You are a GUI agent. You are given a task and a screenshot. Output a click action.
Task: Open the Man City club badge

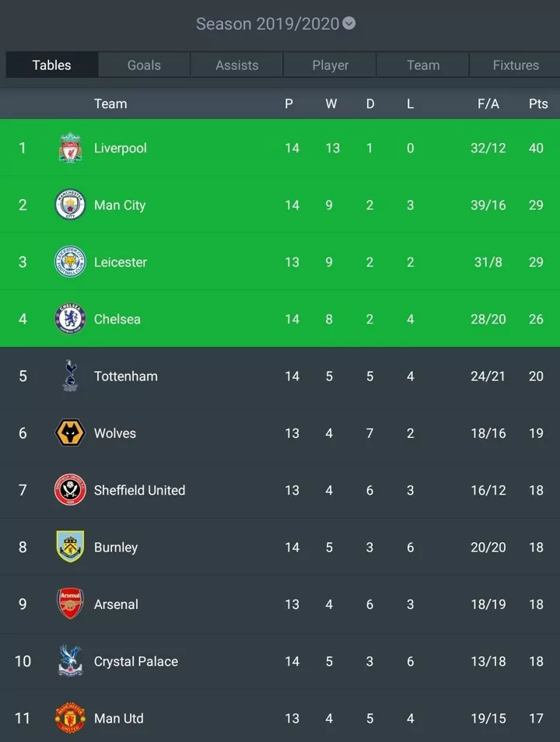(70, 205)
